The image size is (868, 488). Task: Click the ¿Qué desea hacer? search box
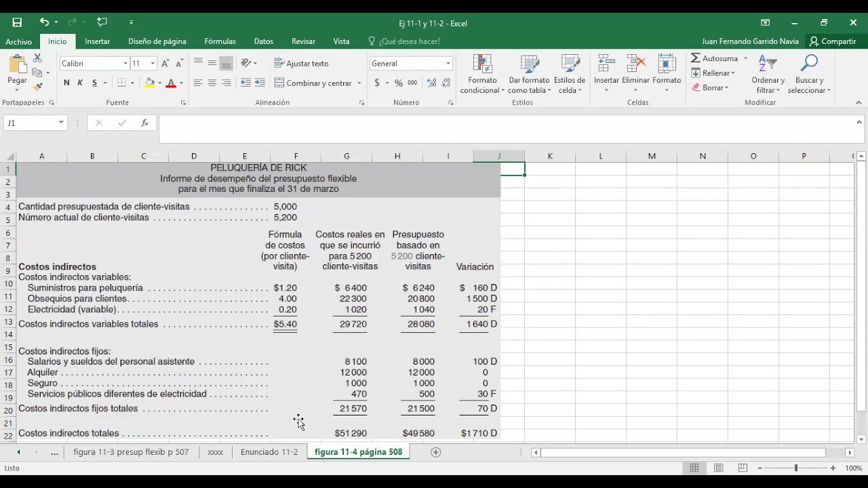pos(405,41)
